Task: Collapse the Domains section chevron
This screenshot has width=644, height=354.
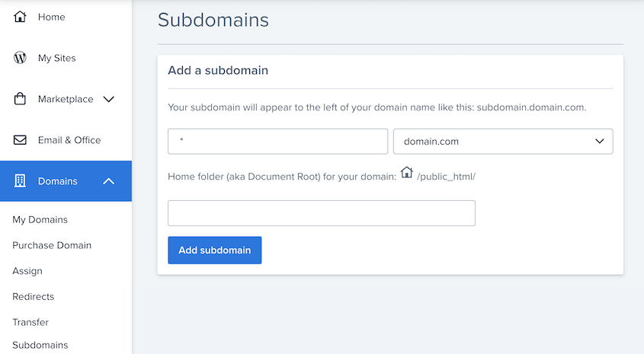Action: pyautogui.click(x=108, y=181)
